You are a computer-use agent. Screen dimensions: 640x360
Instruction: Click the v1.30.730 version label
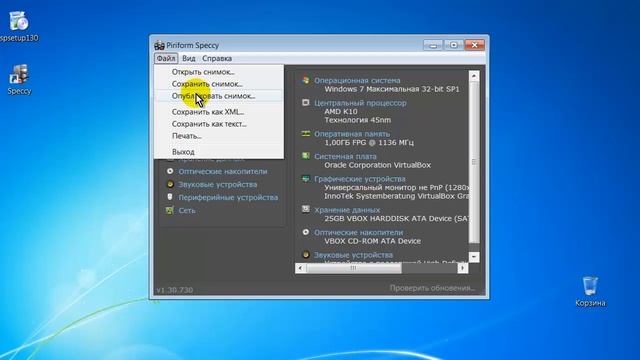click(x=175, y=290)
